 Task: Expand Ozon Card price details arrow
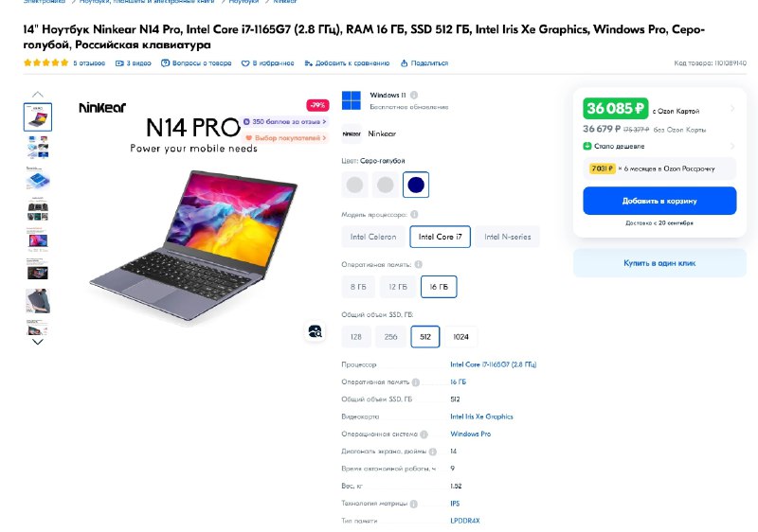pos(732,109)
